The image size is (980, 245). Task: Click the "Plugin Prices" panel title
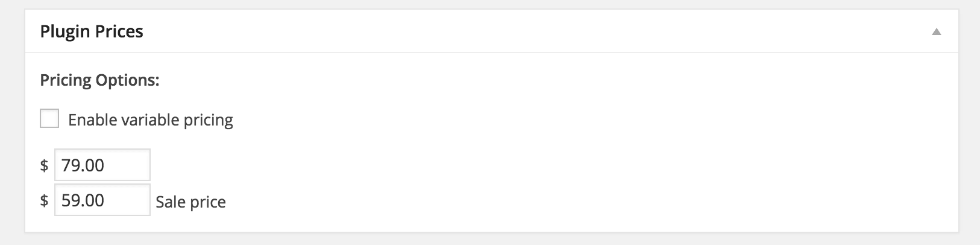point(92,31)
